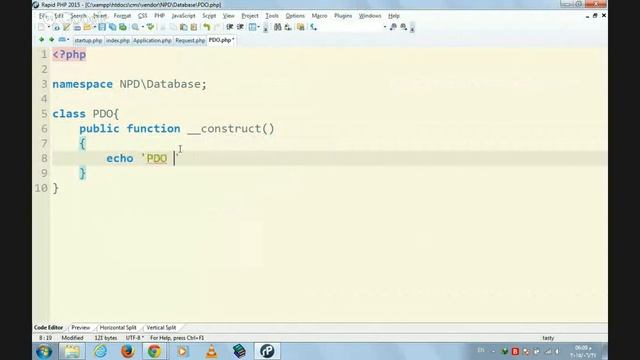640x360 pixels.
Task: Open the Script menu
Action: click(209, 16)
